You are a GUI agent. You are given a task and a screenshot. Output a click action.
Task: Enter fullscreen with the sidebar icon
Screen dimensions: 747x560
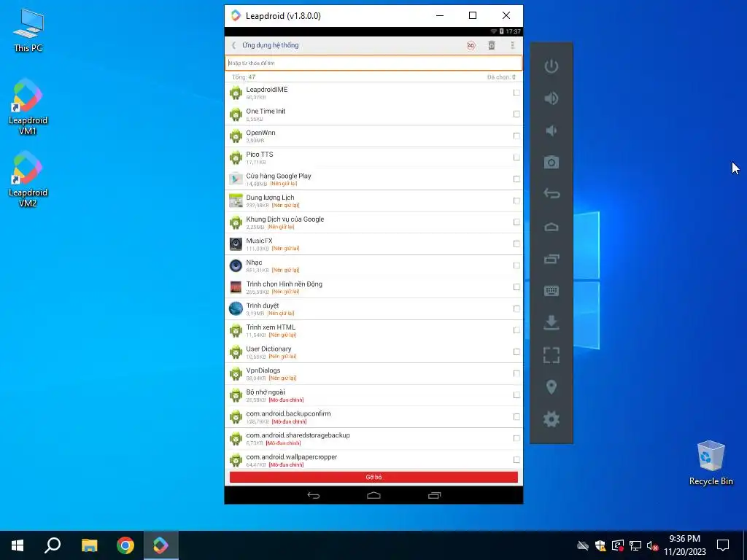click(x=551, y=355)
